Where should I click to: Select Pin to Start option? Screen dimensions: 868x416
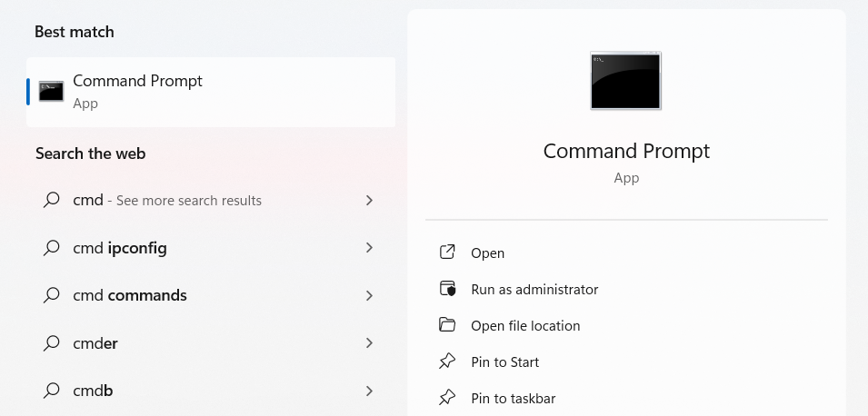click(504, 362)
